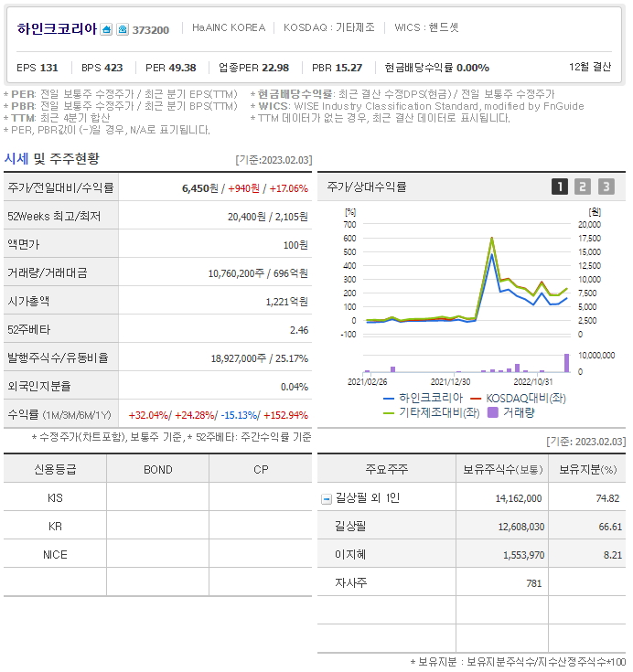633x672 pixels.
Task: Click the 주요주주 column header
Action: pyautogui.click(x=386, y=469)
